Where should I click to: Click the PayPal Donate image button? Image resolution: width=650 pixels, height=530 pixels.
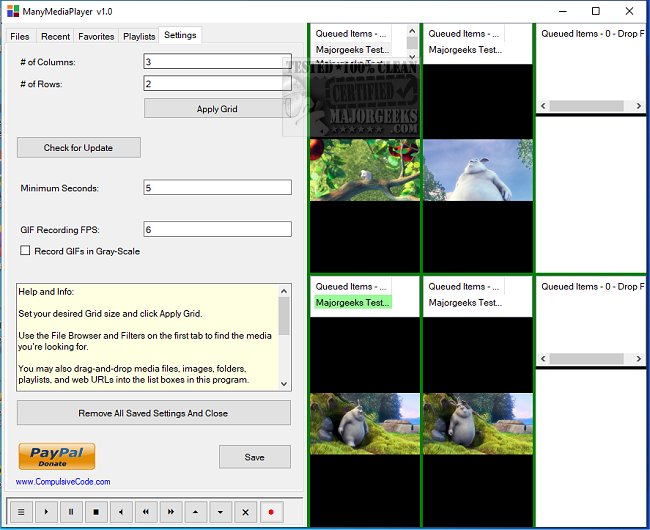pyautogui.click(x=57, y=456)
